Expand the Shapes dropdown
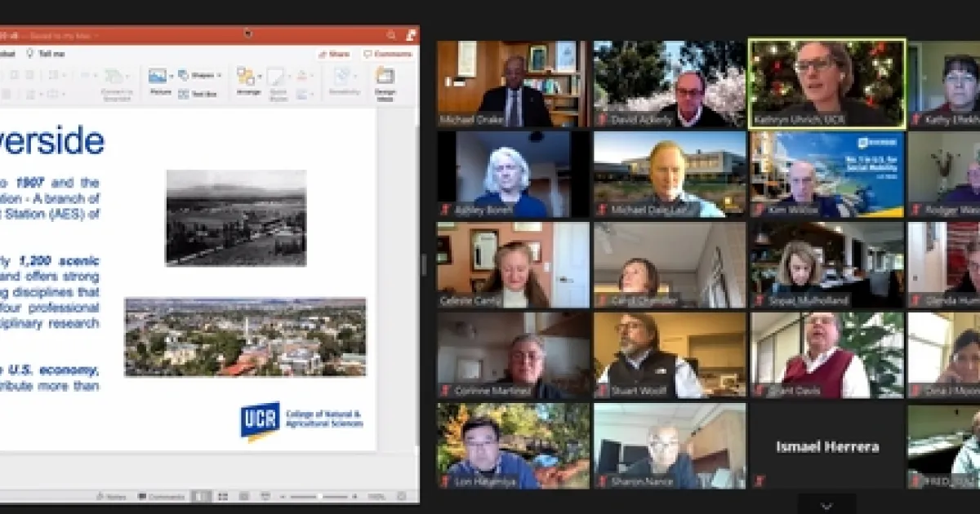 tap(220, 75)
